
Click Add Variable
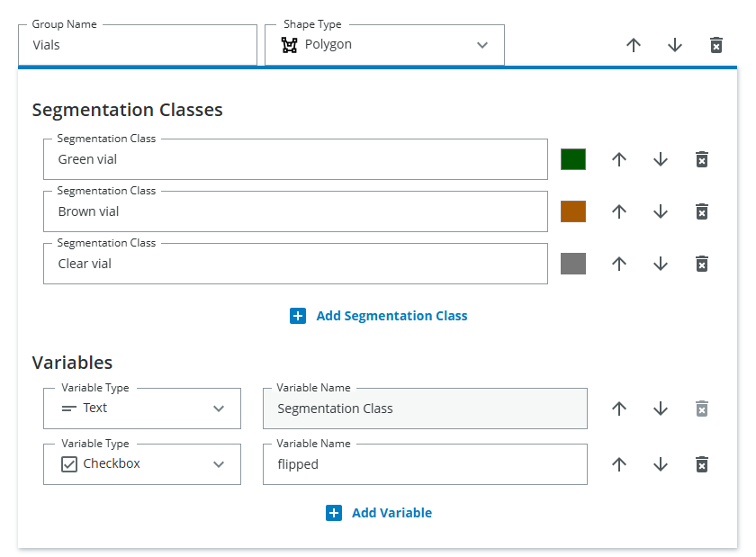(392, 512)
